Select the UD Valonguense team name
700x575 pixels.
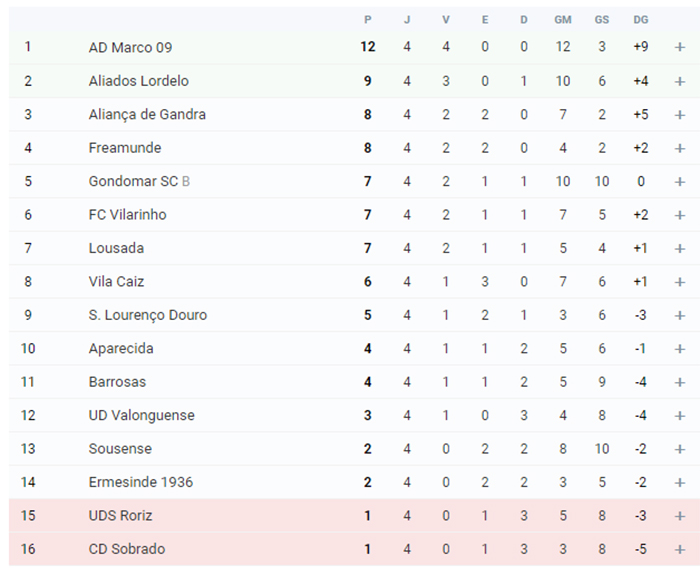point(142,415)
